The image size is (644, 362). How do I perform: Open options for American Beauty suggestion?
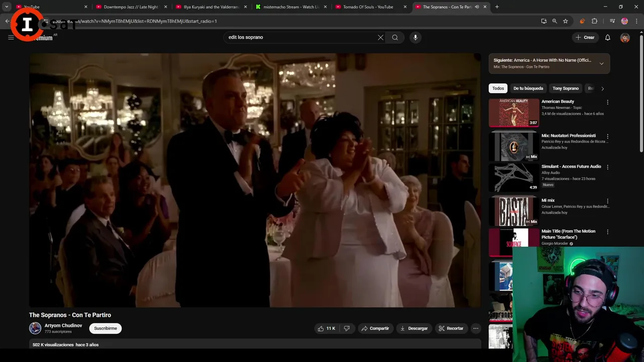coord(607,102)
